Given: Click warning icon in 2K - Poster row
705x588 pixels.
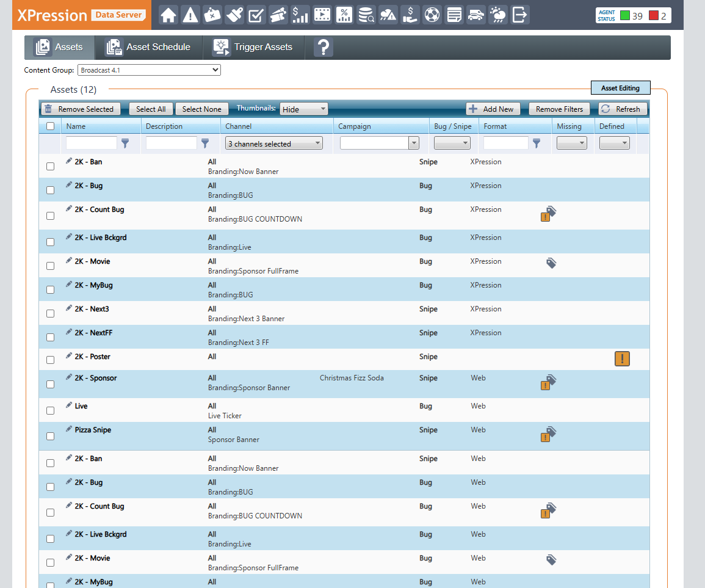Looking at the screenshot, I should coord(621,359).
